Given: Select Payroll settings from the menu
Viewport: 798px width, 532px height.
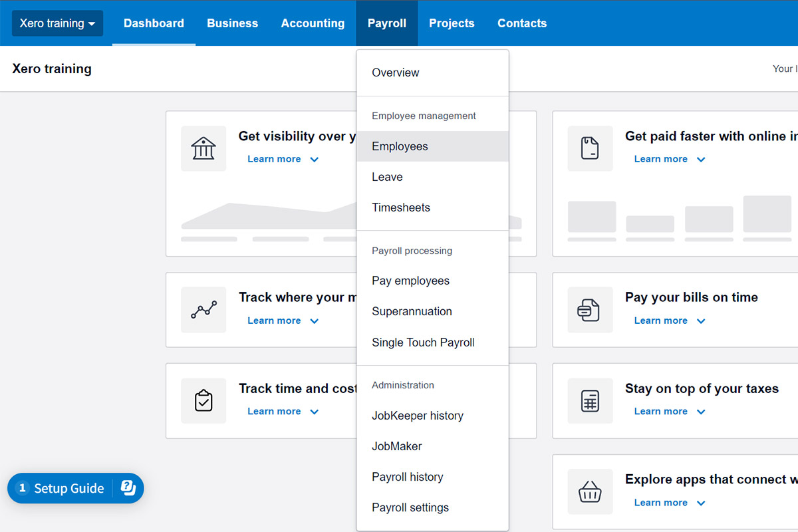Looking at the screenshot, I should 410,507.
